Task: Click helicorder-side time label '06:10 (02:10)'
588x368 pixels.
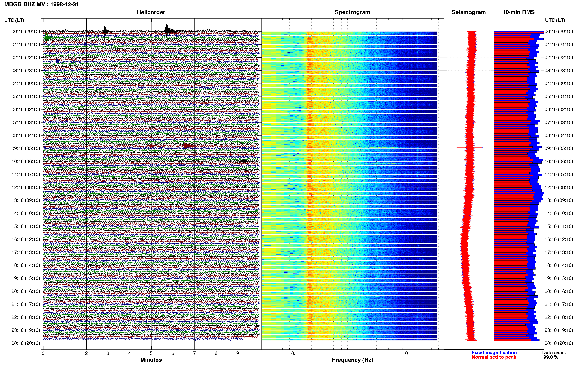Action: (26, 109)
